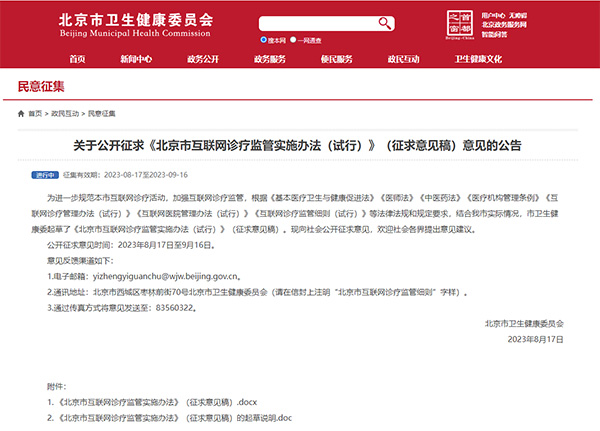
Task: Click the 首都之窗 Beijing-China seal logo
Action: [458, 22]
